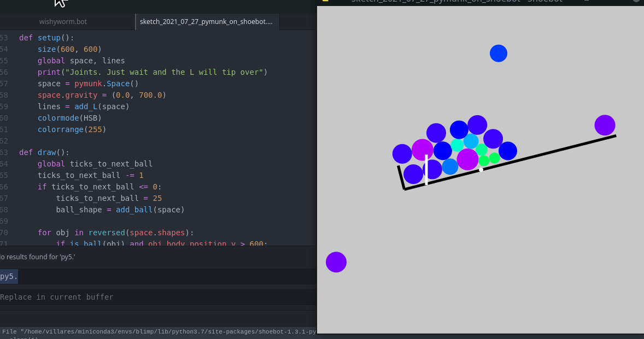Image resolution: width=644 pixels, height=339 pixels.
Task: Click the 'global ticks_to_next_ball' line
Action: pos(95,164)
